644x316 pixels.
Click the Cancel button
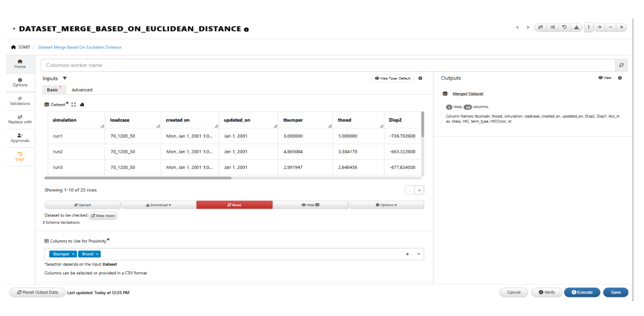click(x=514, y=292)
